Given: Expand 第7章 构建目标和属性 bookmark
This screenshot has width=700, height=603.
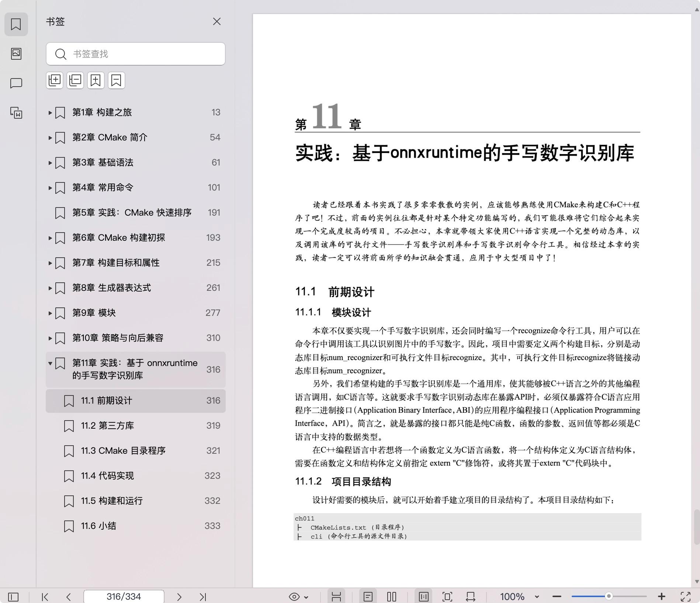Looking at the screenshot, I should coord(50,263).
